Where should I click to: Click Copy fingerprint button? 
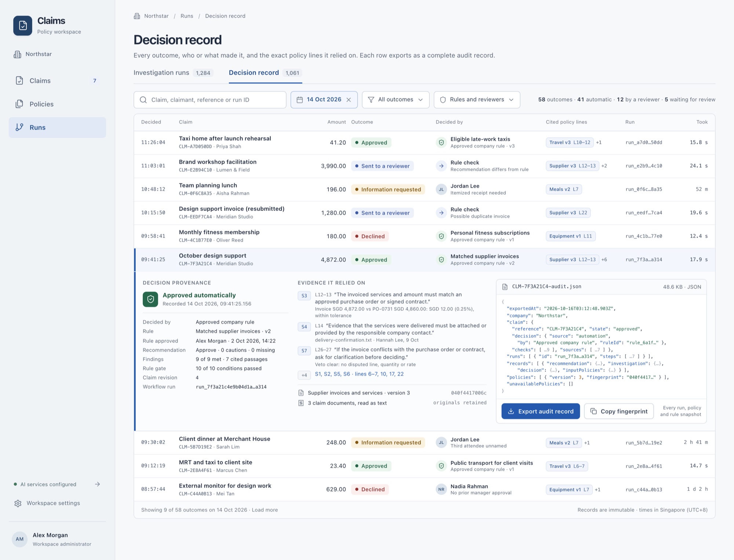(x=619, y=411)
